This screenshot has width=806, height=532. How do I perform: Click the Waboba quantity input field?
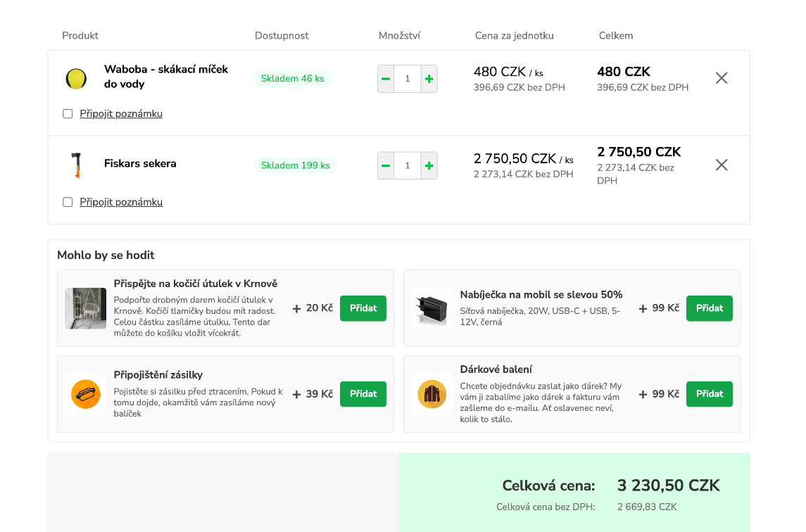pyautogui.click(x=408, y=79)
